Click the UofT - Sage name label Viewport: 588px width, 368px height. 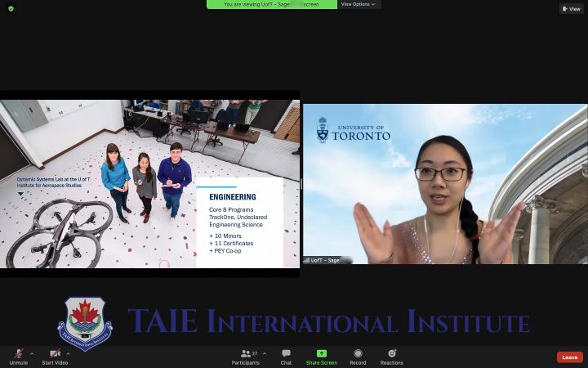click(324, 260)
